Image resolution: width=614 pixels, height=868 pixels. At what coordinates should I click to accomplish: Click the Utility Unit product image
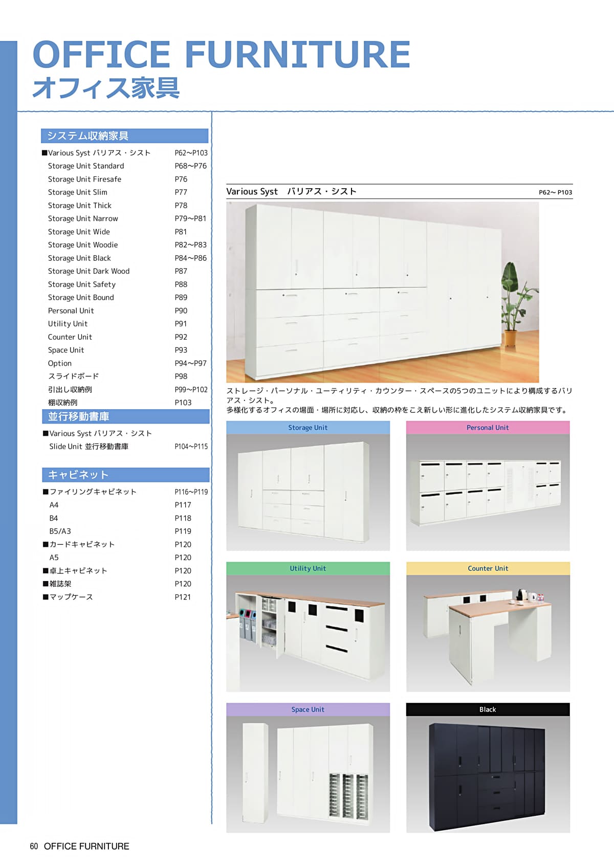click(308, 633)
